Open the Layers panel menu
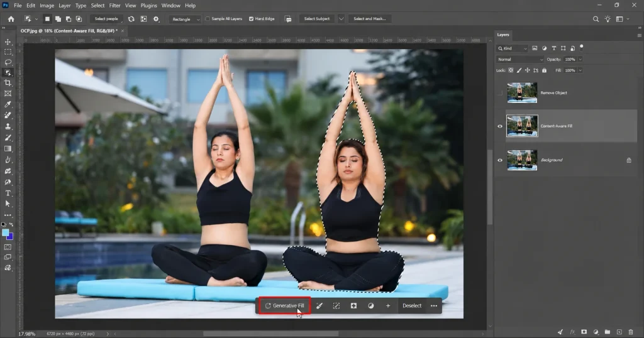 (x=639, y=35)
